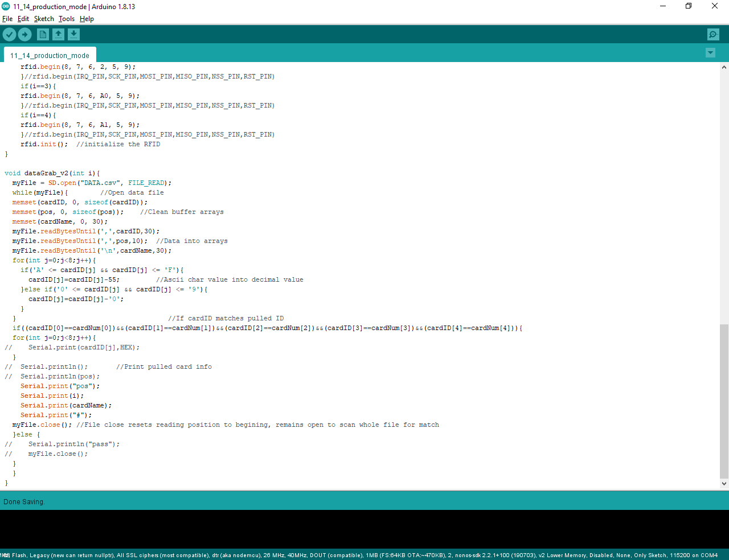Click 'Serial.print("#");' line
Screen dimensions: 729x560
pos(56,415)
